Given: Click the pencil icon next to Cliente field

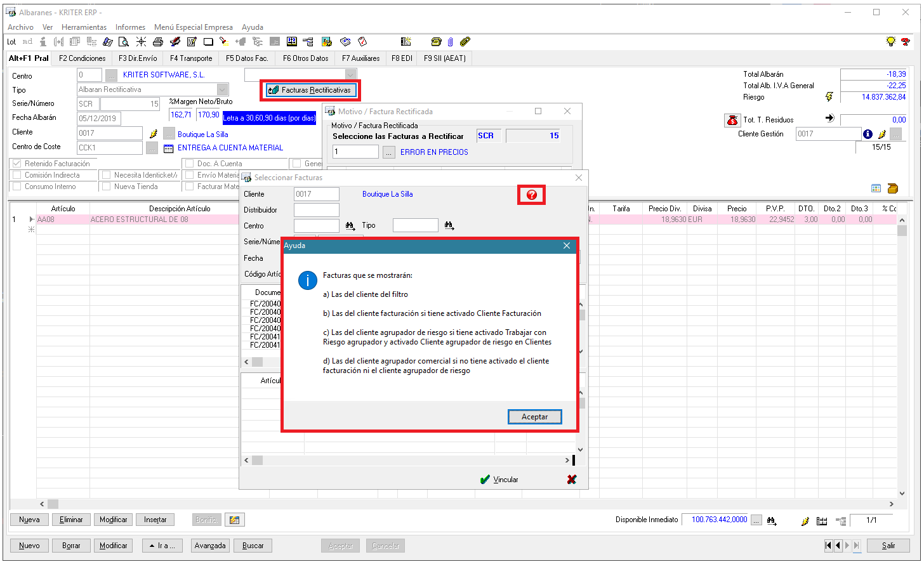Looking at the screenshot, I should [153, 134].
